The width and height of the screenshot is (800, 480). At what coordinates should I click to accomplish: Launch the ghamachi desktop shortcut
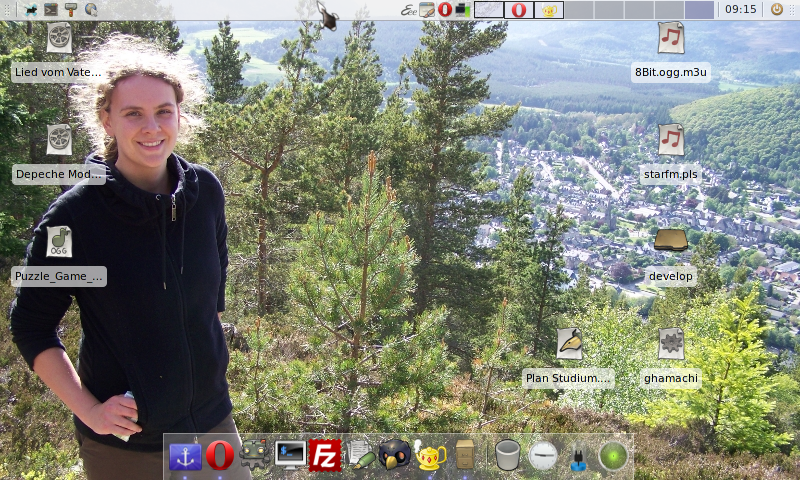(x=671, y=344)
